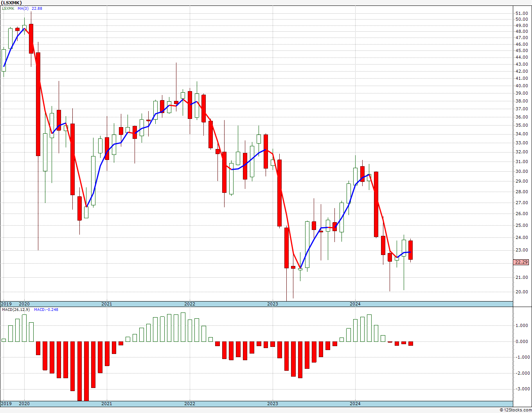Click 2020 on the price chart time axis
The width and height of the screenshot is (532, 413).
point(24,304)
